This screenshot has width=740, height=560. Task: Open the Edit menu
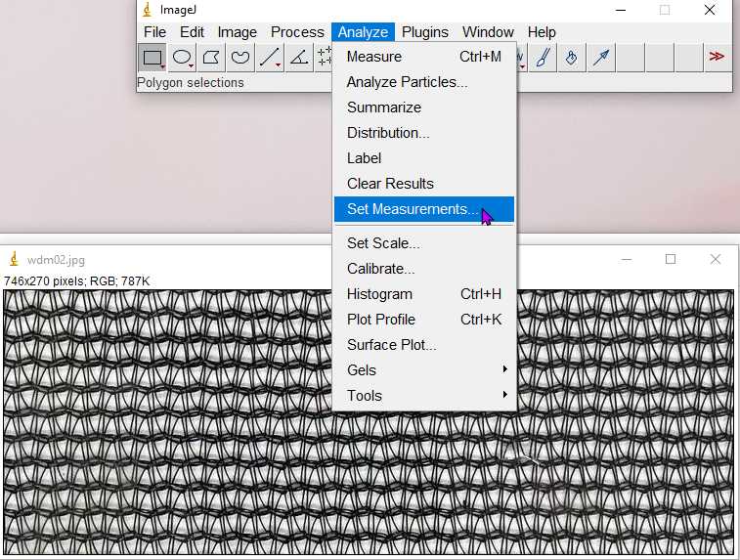(x=192, y=32)
